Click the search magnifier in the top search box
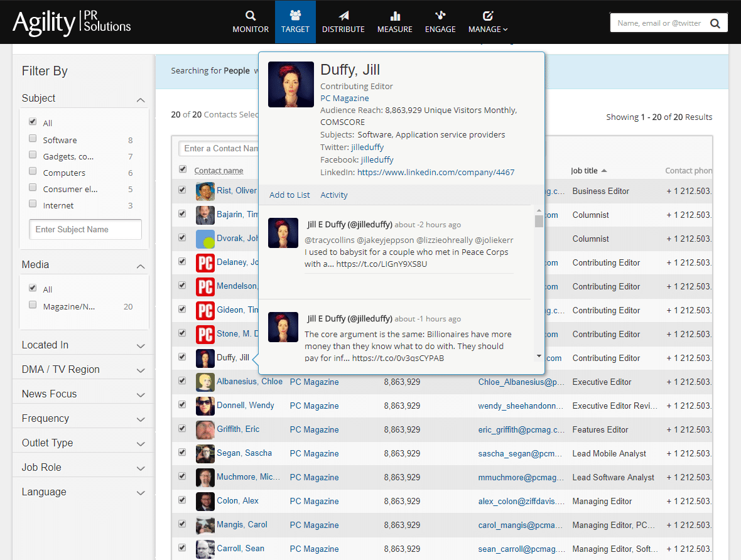This screenshot has width=741, height=560. pyautogui.click(x=715, y=23)
